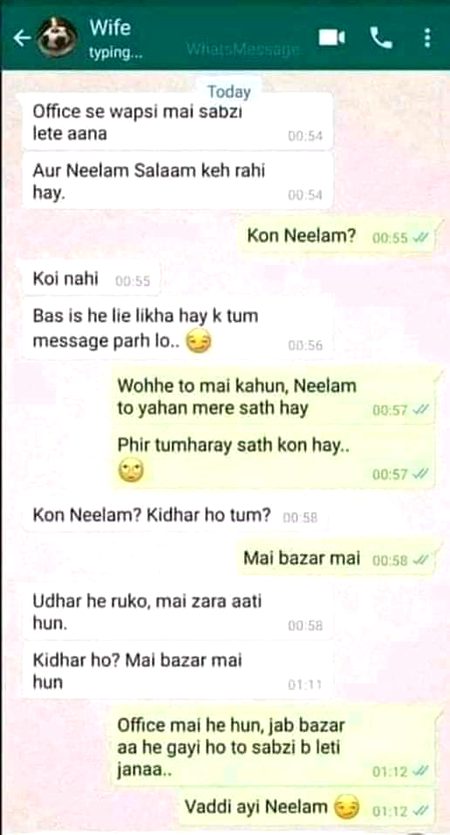Open Wife's profile picture
The height and width of the screenshot is (835, 450).
click(57, 38)
